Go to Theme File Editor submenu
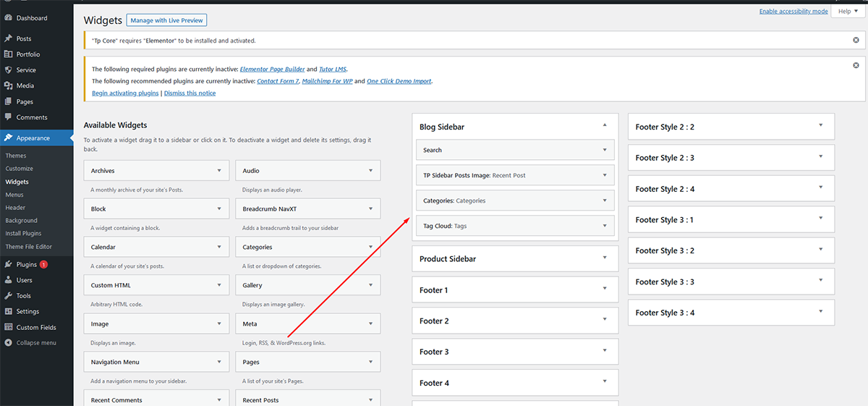The height and width of the screenshot is (406, 868). point(29,247)
